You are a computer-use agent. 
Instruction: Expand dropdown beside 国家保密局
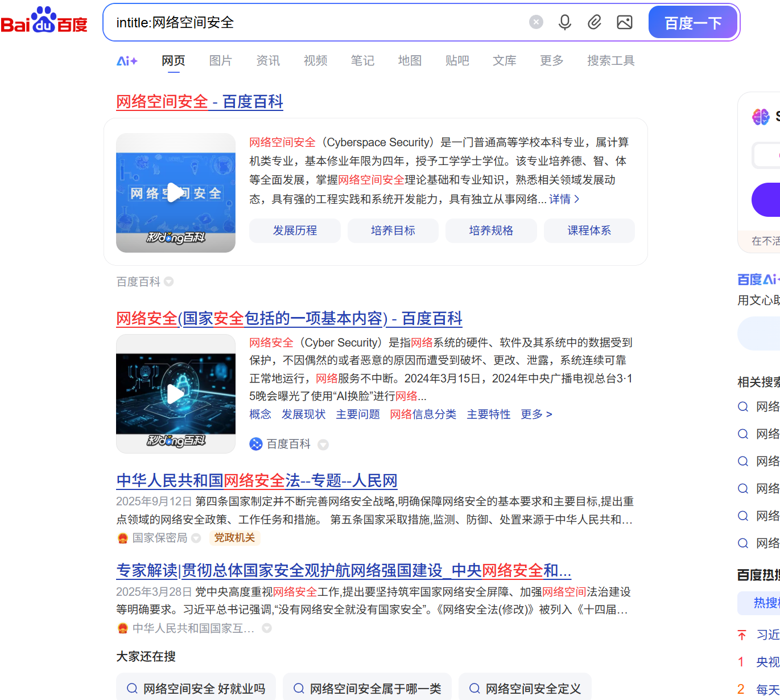point(196,538)
